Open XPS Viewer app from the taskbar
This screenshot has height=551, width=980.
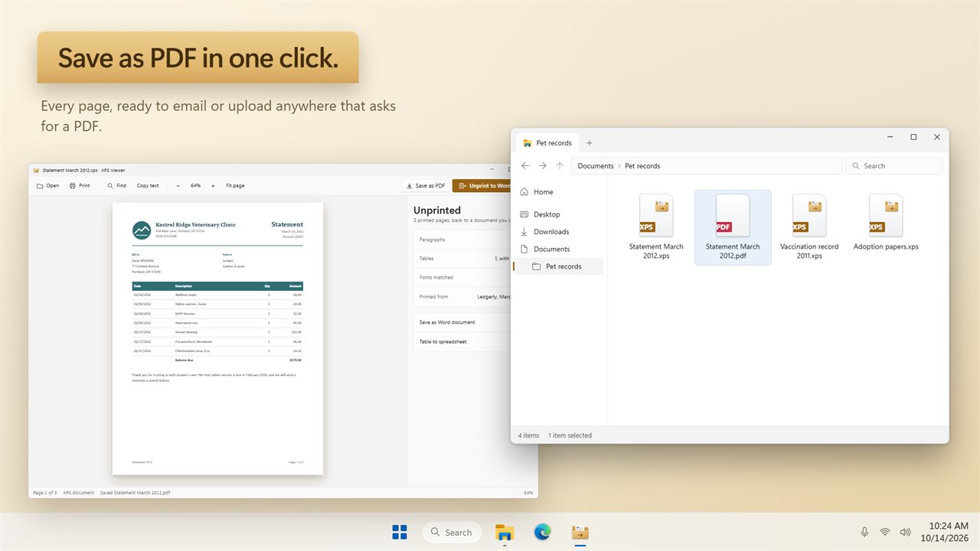pos(580,532)
